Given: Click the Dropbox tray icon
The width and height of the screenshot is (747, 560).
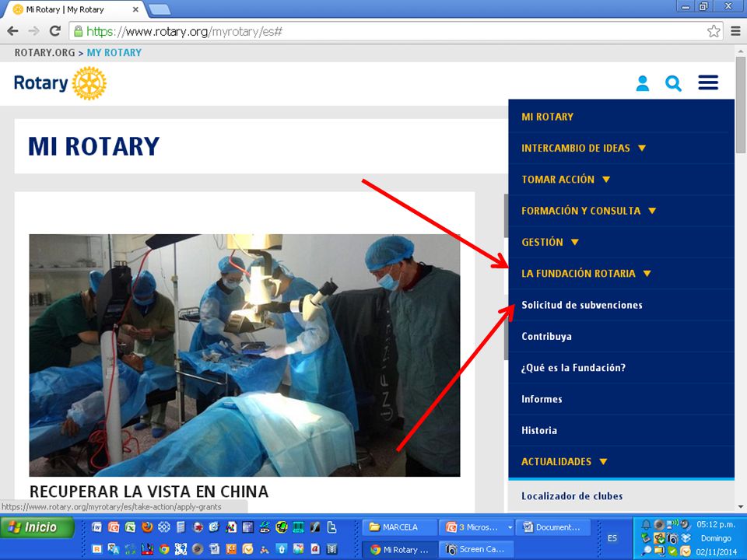Looking at the screenshot, I should (686, 538).
